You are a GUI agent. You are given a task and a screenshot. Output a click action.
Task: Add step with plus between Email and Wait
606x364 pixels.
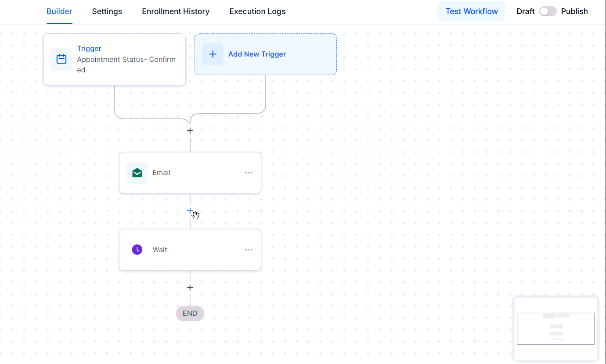click(190, 211)
